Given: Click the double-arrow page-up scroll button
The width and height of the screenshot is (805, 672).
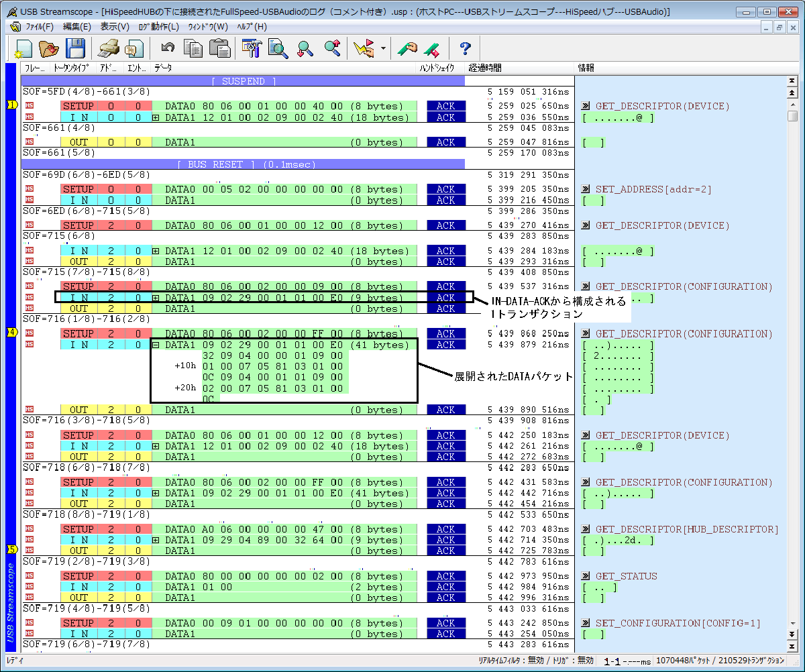Looking at the screenshot, I should point(792,92).
